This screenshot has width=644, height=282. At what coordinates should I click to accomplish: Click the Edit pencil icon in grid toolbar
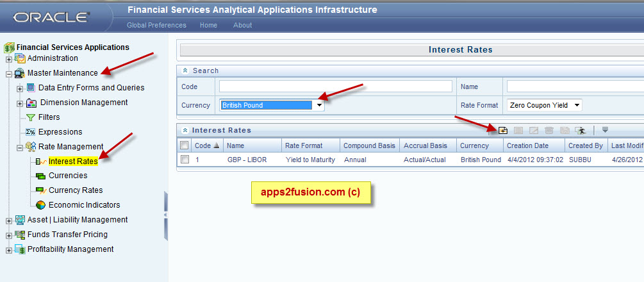(x=534, y=130)
